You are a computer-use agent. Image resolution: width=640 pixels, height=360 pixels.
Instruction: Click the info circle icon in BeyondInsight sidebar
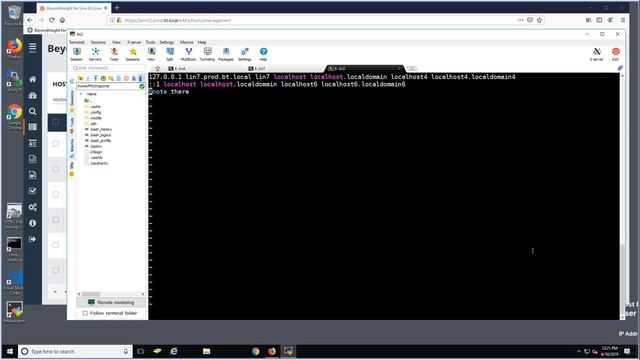click(x=33, y=223)
